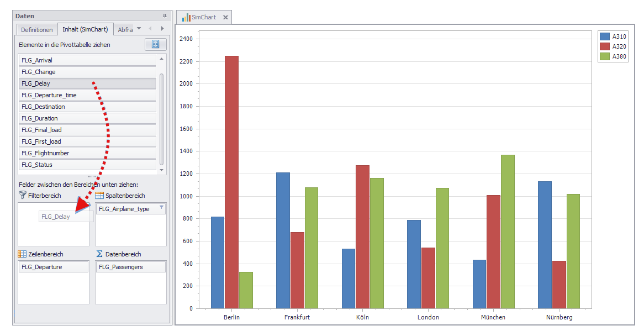Close the SimChart tab
This screenshot has width=644, height=336.
[225, 18]
